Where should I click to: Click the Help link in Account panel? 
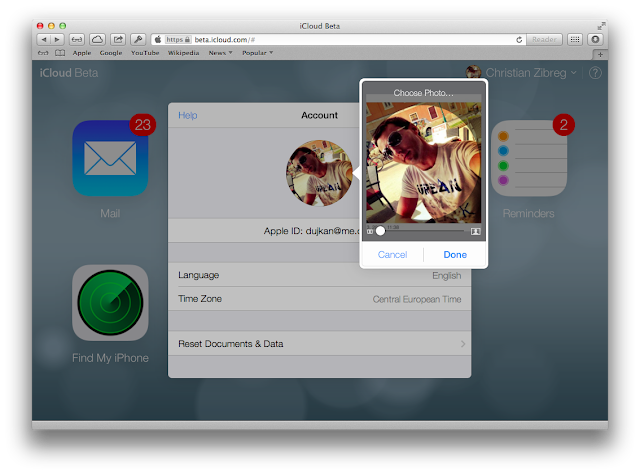pyautogui.click(x=188, y=116)
